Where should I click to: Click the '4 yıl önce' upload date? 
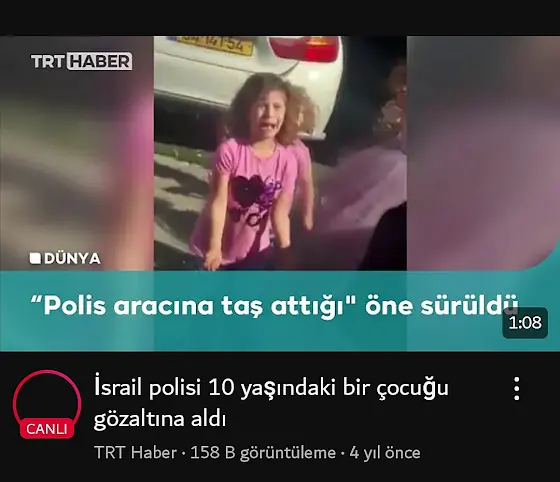[x=385, y=453]
